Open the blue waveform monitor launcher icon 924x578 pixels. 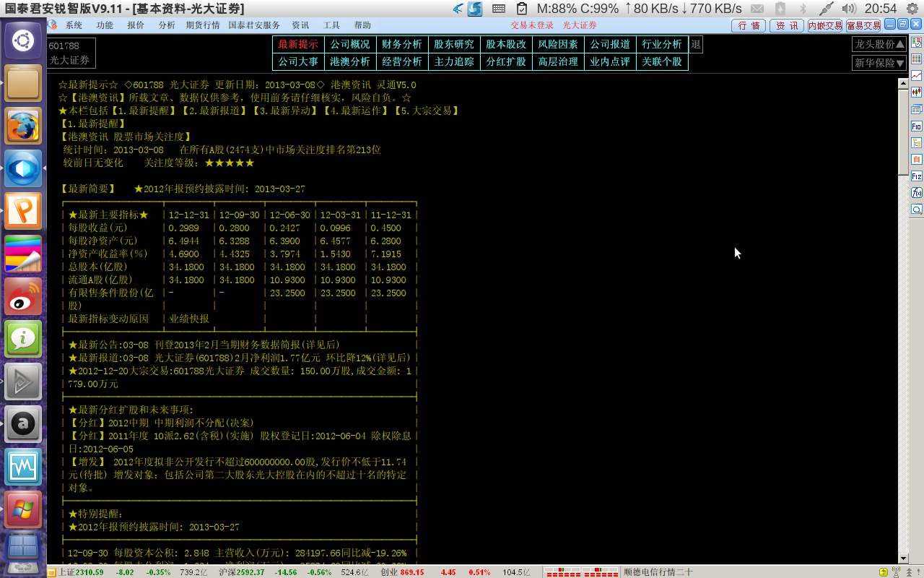pos(23,466)
